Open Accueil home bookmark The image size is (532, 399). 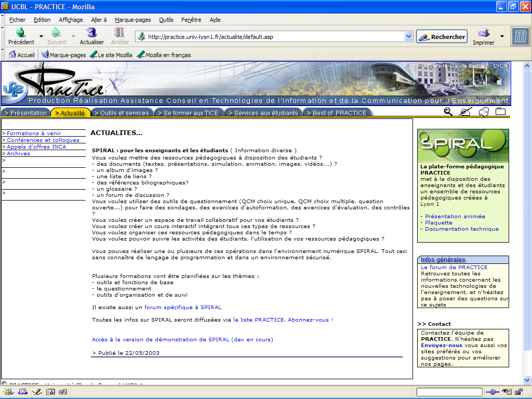[x=22, y=55]
